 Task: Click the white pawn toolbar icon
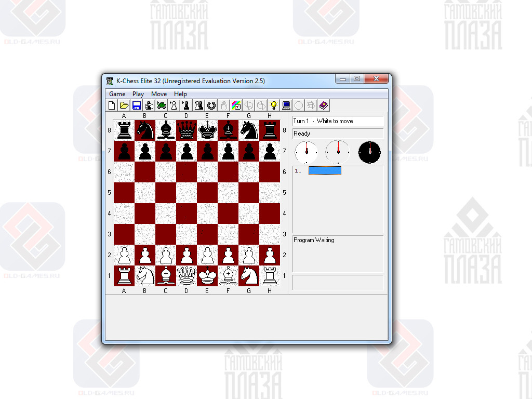click(174, 105)
